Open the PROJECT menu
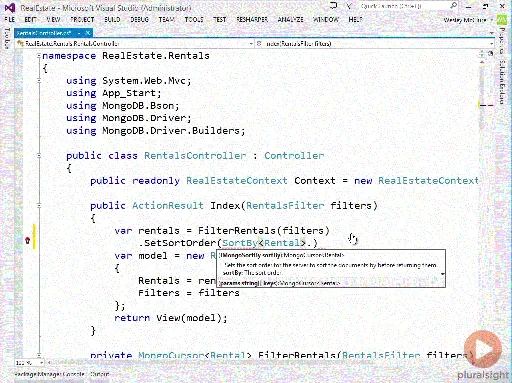 [82, 19]
